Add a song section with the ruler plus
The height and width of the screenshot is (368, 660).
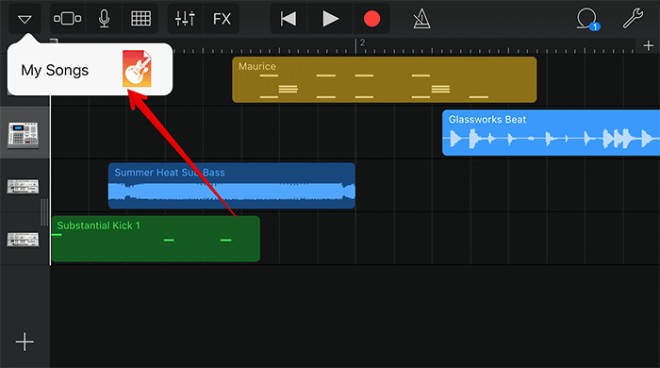648,45
